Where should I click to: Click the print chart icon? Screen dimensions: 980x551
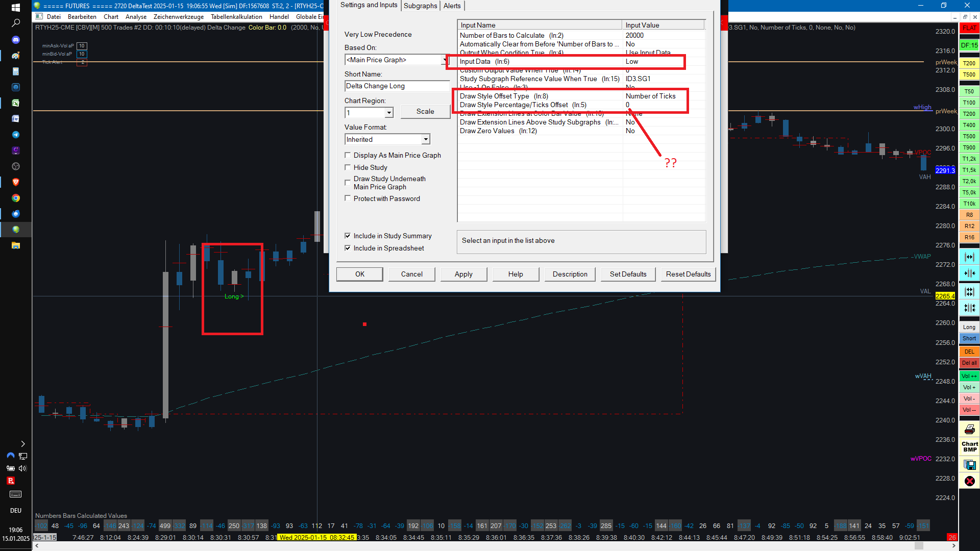point(969,429)
